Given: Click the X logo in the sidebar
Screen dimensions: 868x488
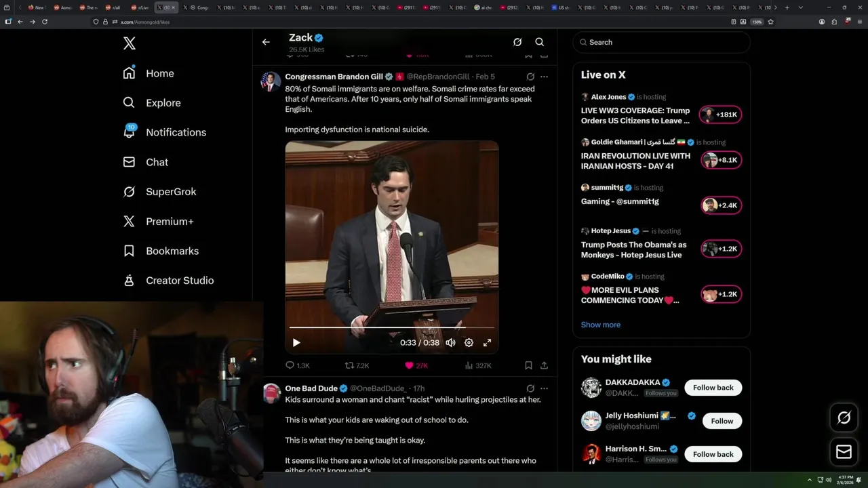Looking at the screenshot, I should 130,43.
